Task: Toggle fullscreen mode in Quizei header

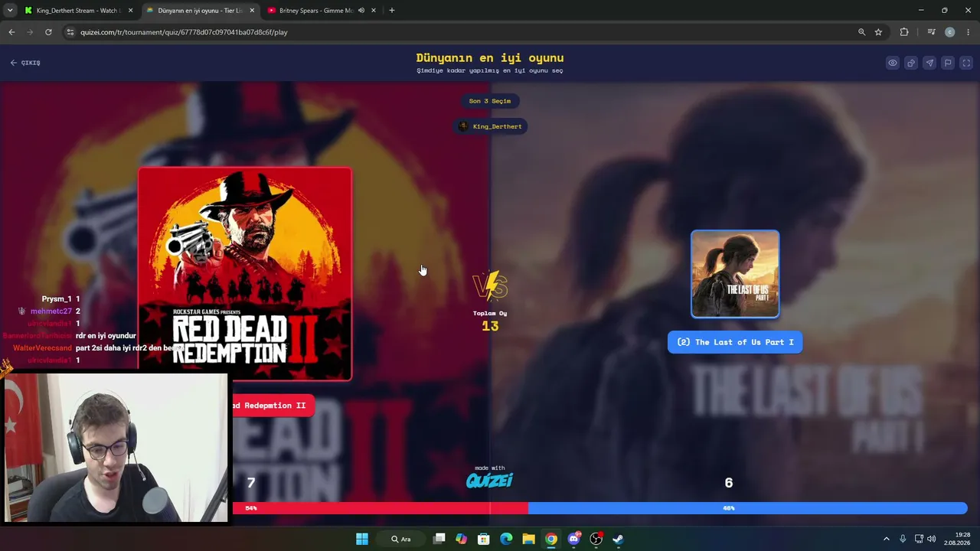Action: 966,63
